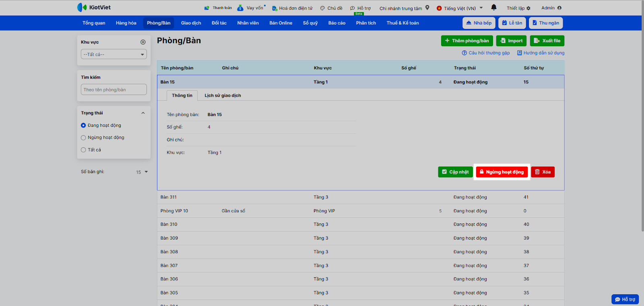644x306 pixels.
Task: Open the Hỗ trợ chat widget
Action: 625,299
